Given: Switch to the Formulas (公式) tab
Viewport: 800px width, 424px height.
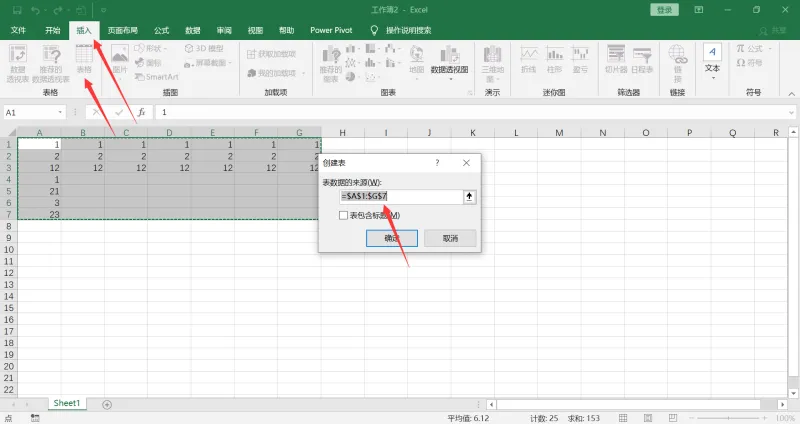Looking at the screenshot, I should pos(162,30).
